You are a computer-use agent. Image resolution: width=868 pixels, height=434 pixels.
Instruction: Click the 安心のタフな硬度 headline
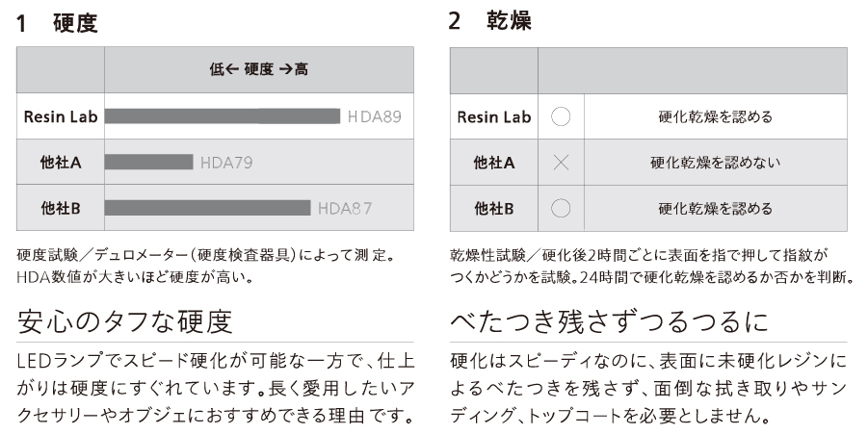click(124, 321)
